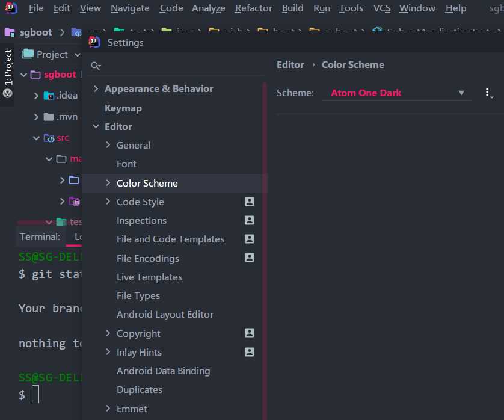504x420 pixels.
Task: Select Color Scheme settings item
Action: coord(147,184)
